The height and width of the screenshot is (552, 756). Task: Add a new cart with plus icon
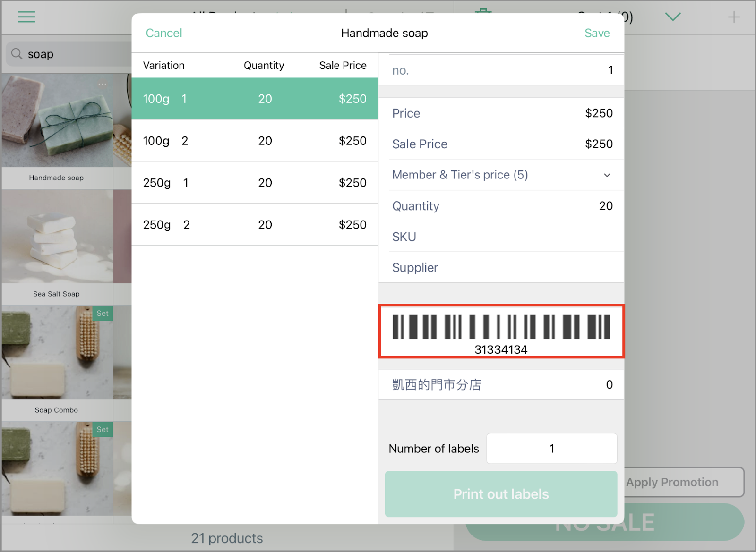733,17
